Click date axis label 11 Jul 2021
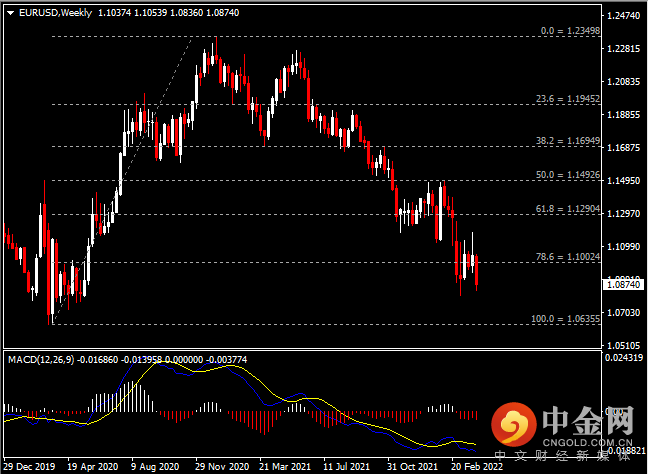Image resolution: width=648 pixels, height=474 pixels. (x=346, y=467)
